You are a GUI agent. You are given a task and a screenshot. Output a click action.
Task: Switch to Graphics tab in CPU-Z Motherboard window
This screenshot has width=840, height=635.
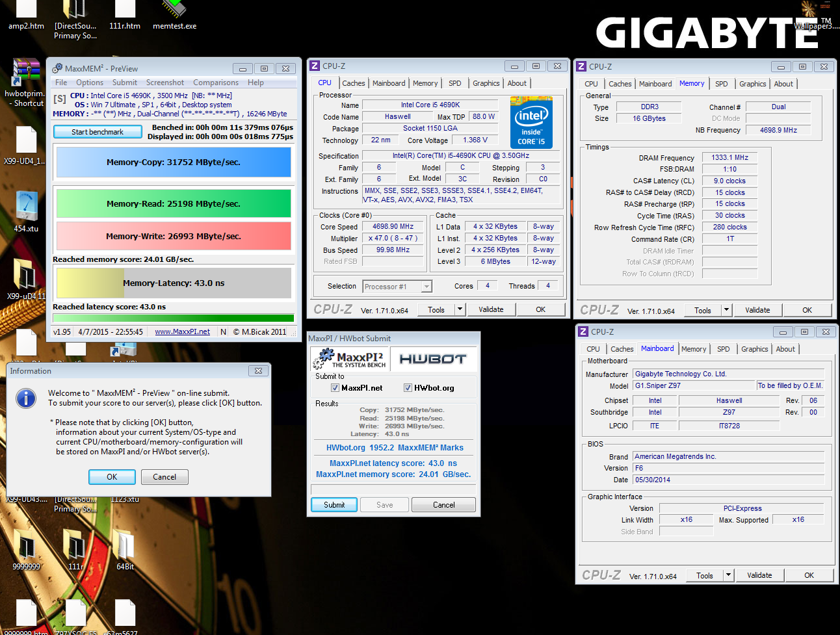pyautogui.click(x=755, y=349)
